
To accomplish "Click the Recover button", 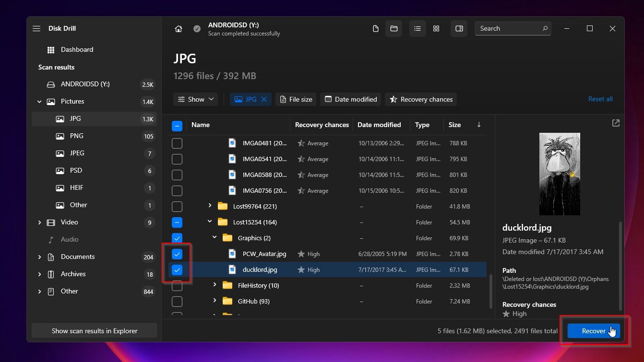I will pos(594,331).
